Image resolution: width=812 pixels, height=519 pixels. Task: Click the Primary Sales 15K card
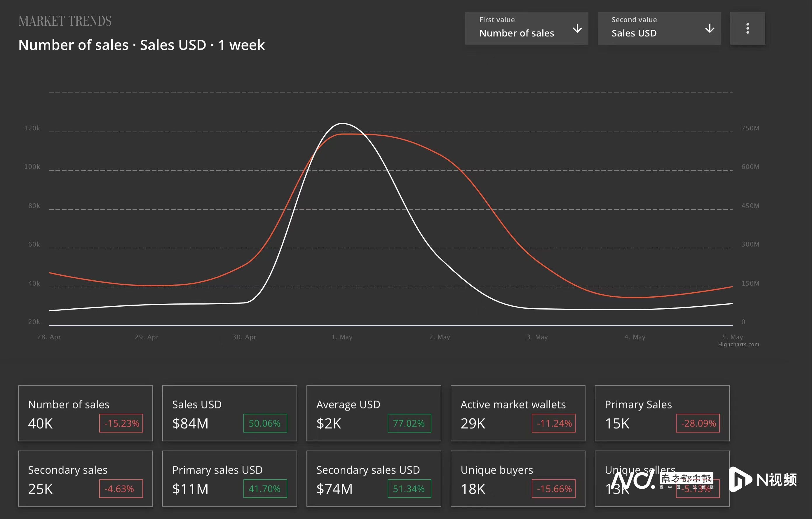[x=662, y=413]
